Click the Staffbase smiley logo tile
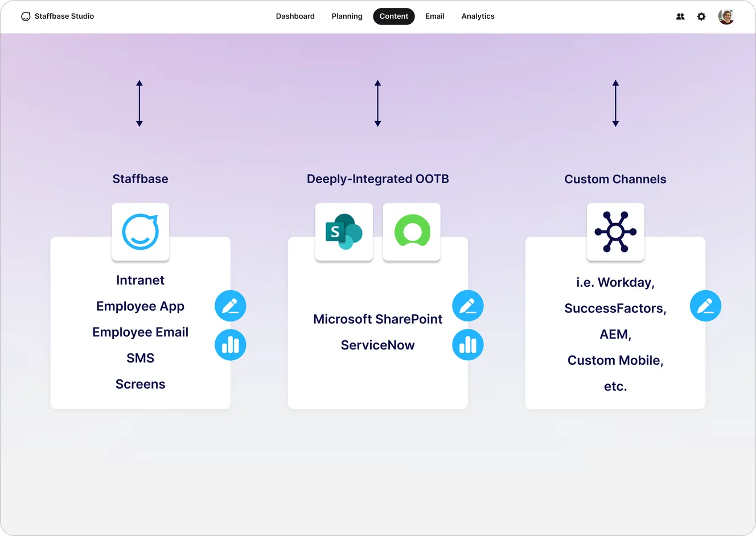Viewport: 756px width, 536px height. coord(141,232)
